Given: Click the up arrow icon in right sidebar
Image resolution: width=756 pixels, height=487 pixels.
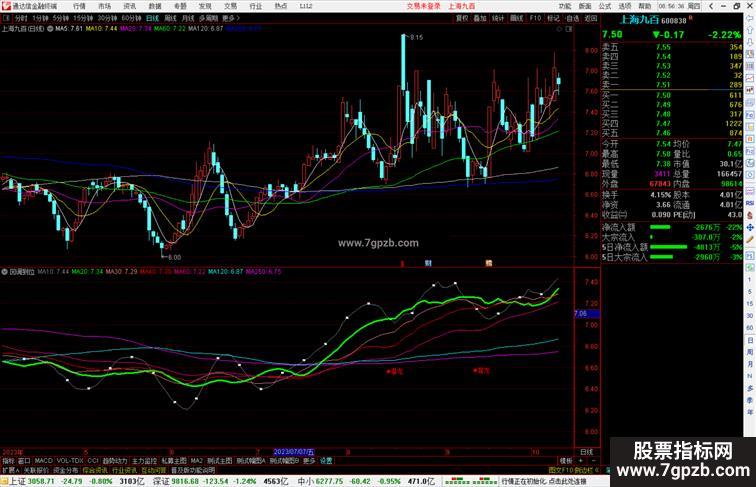Looking at the screenshot, I should click(750, 31).
